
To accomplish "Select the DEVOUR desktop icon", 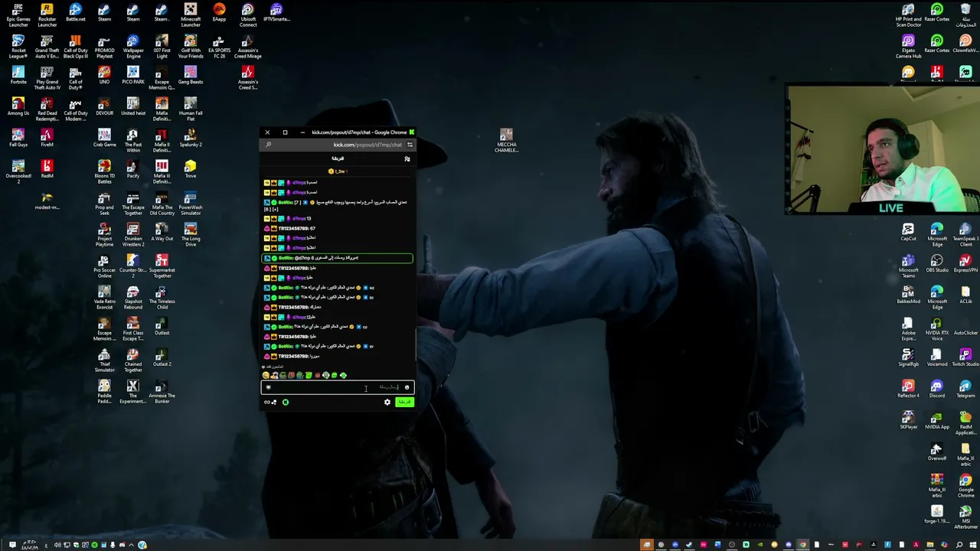I will point(104,106).
